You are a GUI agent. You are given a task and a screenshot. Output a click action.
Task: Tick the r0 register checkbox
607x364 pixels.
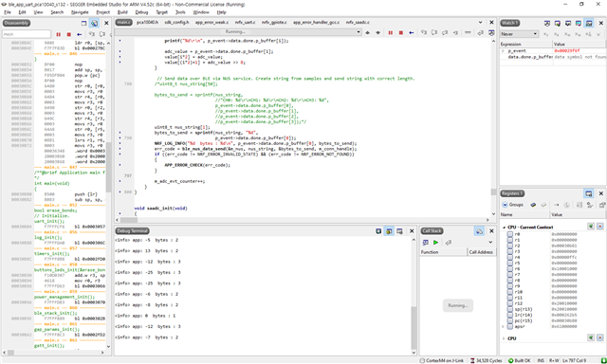click(510, 234)
